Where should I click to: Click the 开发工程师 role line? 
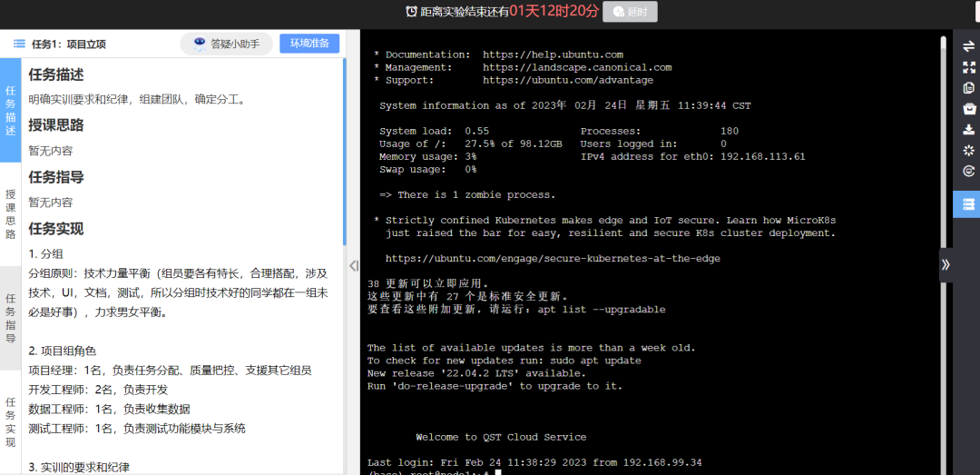98,390
